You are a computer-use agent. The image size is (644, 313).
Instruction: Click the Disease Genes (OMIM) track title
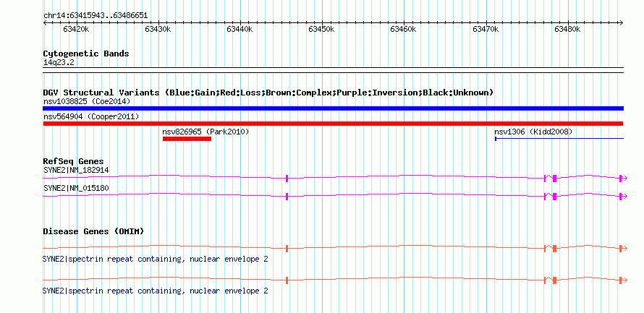click(x=93, y=231)
